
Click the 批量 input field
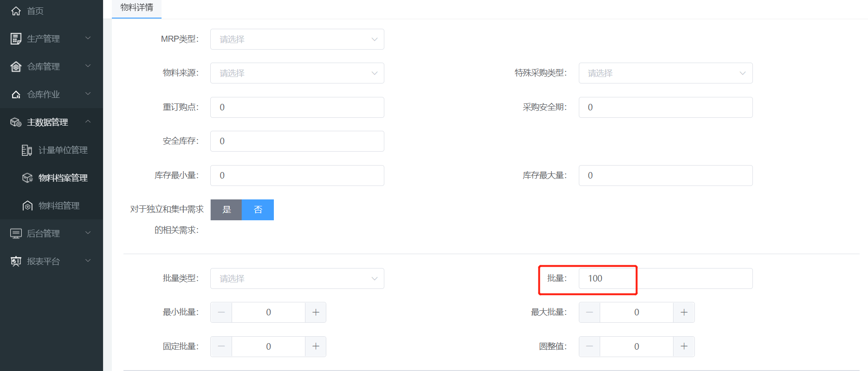pos(665,279)
